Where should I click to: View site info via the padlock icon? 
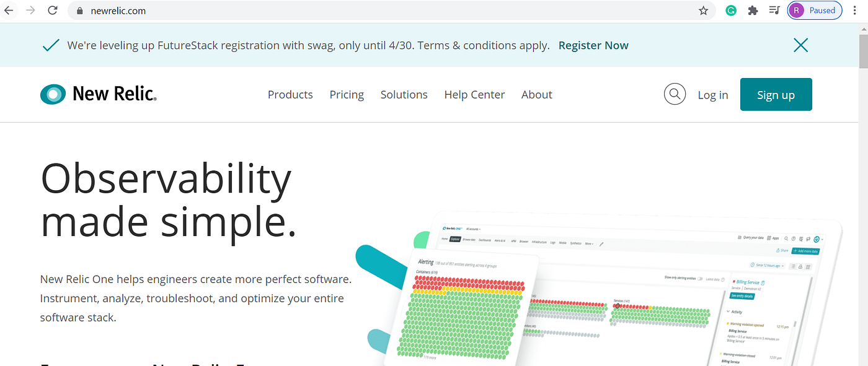(79, 11)
